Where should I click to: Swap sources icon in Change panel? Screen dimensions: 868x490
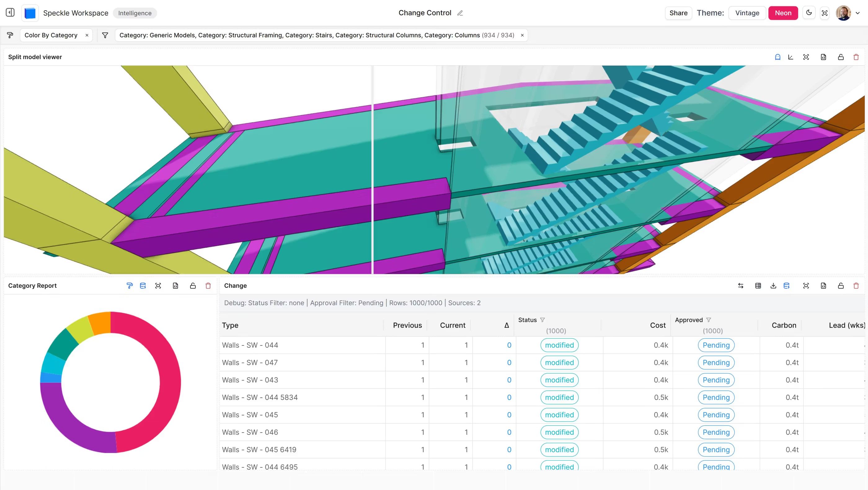741,286
